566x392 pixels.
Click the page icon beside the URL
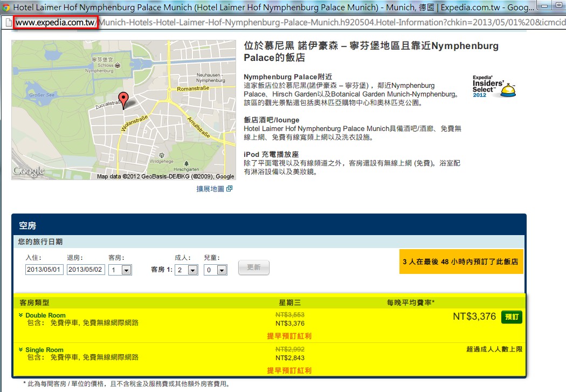9,23
